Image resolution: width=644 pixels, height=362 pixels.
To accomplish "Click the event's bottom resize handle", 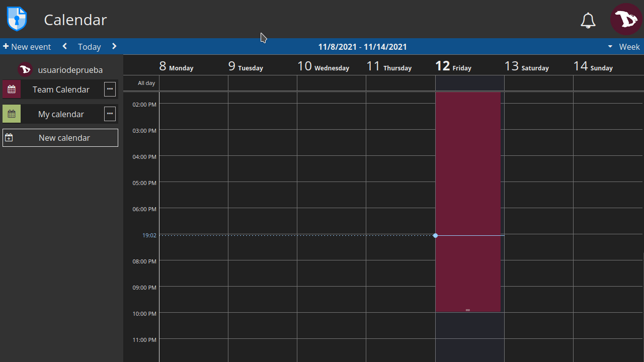I will tap(468, 310).
